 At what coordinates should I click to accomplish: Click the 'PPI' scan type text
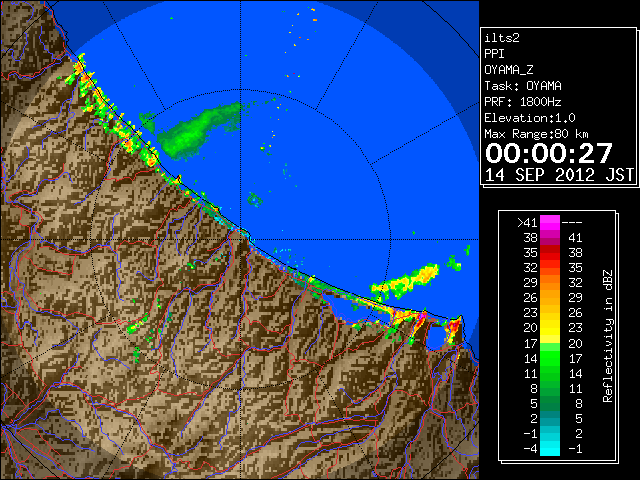(x=494, y=54)
